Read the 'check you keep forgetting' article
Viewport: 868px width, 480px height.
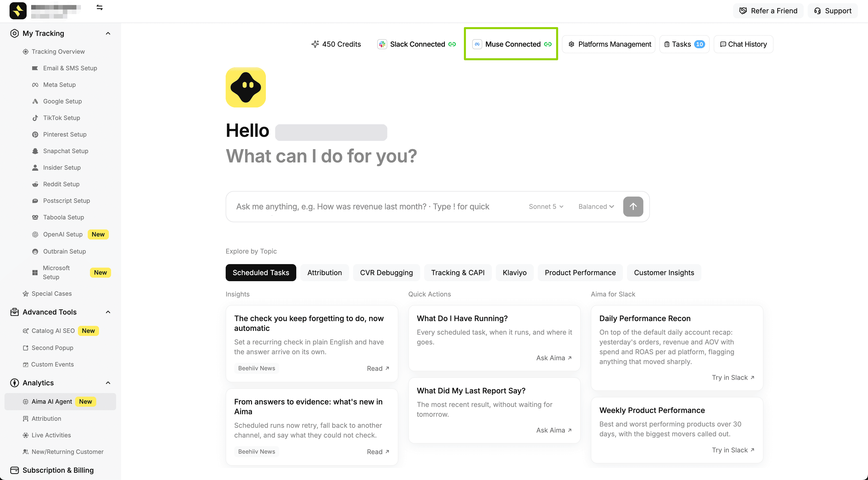click(378, 368)
